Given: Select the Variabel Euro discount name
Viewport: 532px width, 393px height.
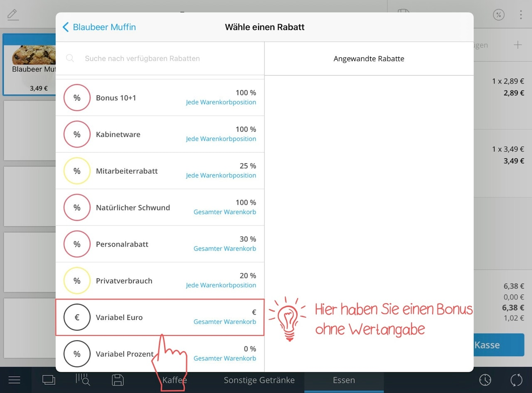Looking at the screenshot, I should tap(119, 317).
